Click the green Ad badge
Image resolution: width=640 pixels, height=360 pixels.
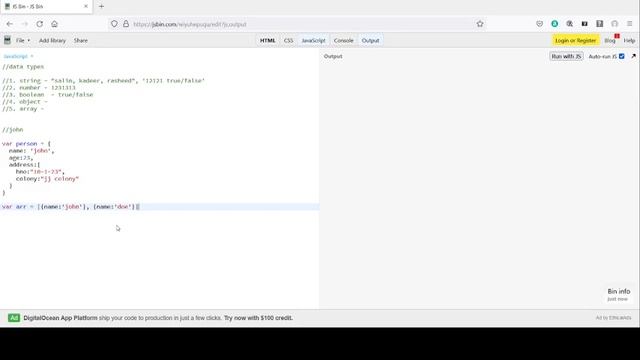point(14,318)
